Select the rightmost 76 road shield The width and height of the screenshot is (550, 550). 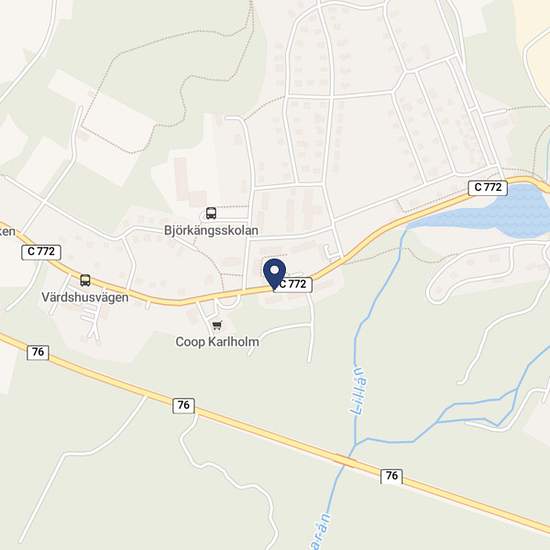click(x=391, y=476)
